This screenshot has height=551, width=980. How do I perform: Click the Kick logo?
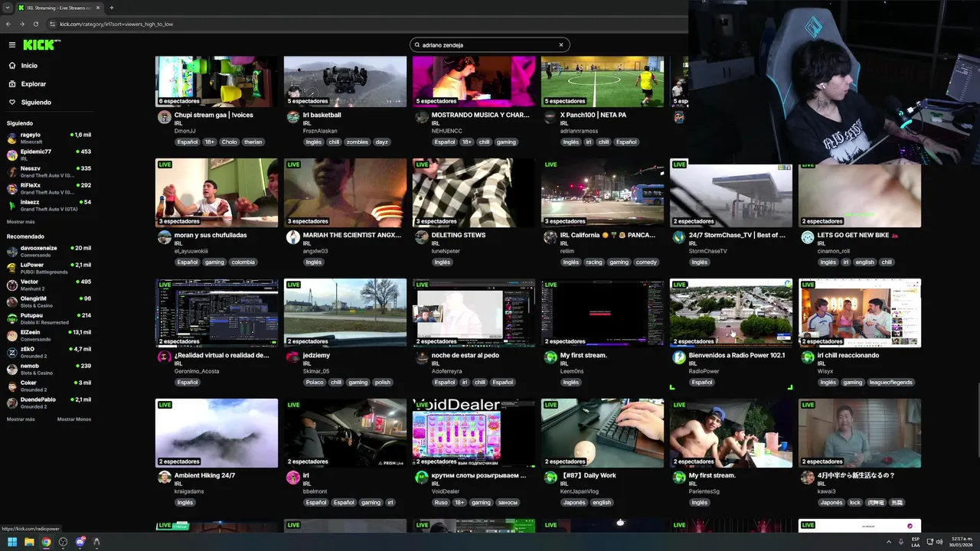41,44
